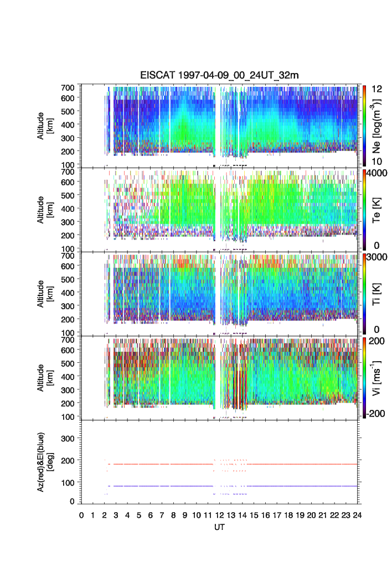
Task: Click the EISCAT 1997-04-09 plot title
Action: (x=220, y=76)
